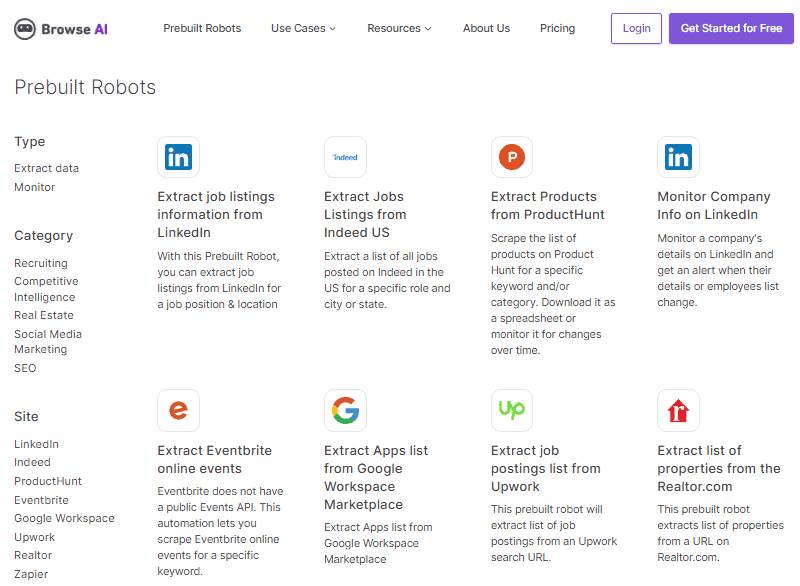Filter robots by Upwork site
The height and width of the screenshot is (586, 800).
click(x=34, y=537)
